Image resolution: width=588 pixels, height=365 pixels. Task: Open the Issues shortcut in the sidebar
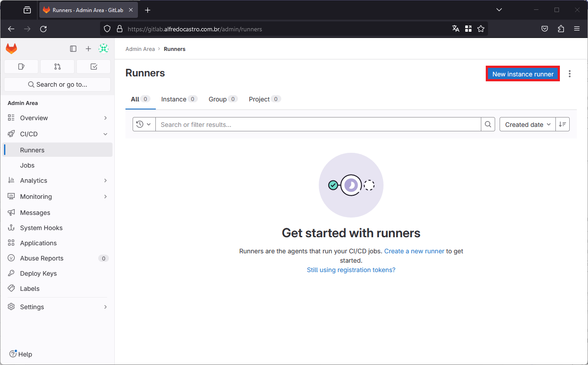[21, 67]
